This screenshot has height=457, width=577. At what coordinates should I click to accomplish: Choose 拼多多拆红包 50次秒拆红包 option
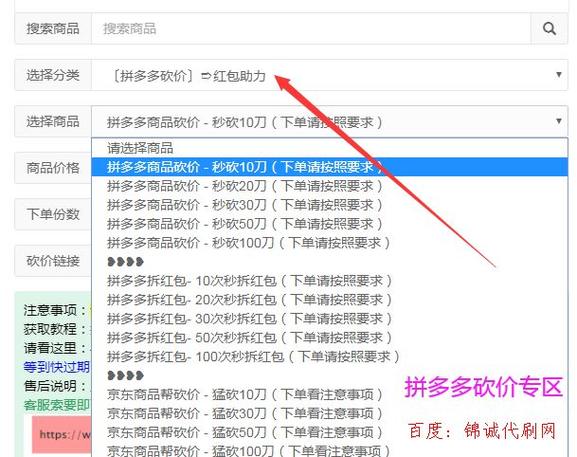(329, 338)
